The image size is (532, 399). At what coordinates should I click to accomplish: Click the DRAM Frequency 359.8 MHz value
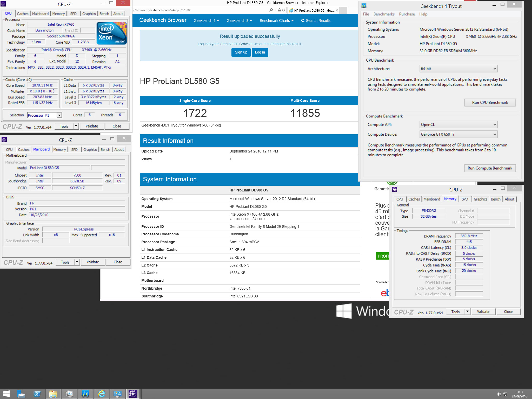pyautogui.click(x=469, y=236)
